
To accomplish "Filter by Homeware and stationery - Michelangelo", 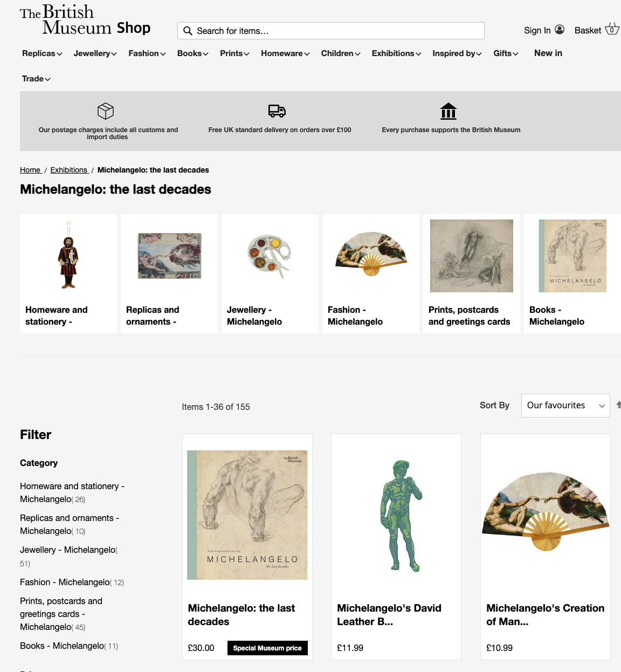I will 72,492.
